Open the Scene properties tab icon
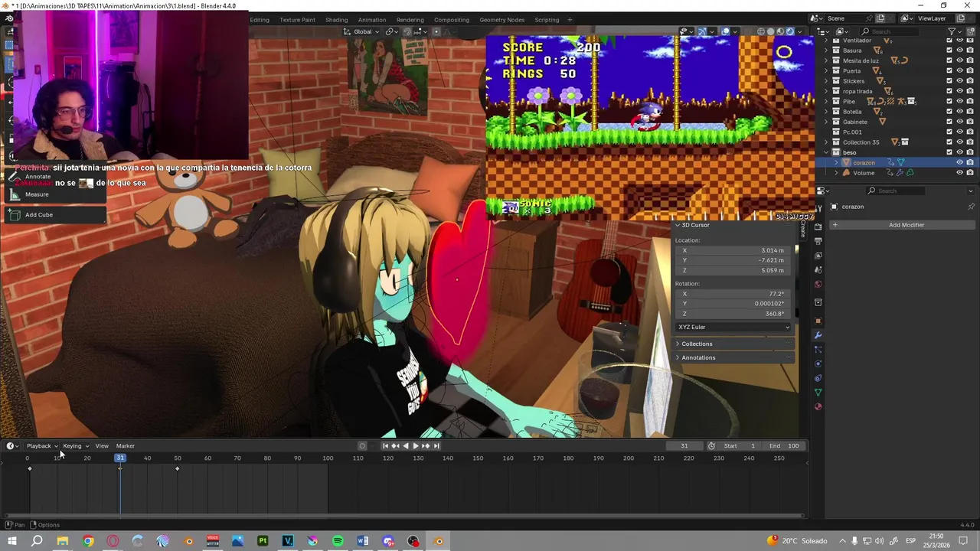 coord(818,269)
